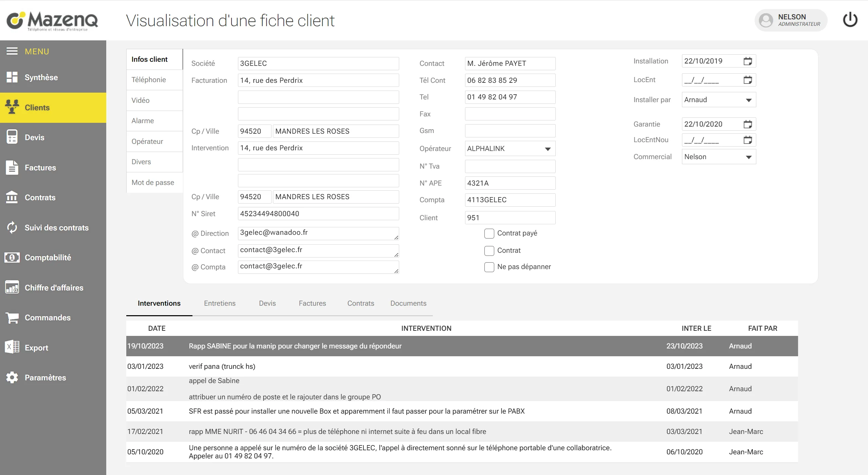Image resolution: width=868 pixels, height=475 pixels.
Task: Select the SFR est passé intervention row
Action: 462,411
